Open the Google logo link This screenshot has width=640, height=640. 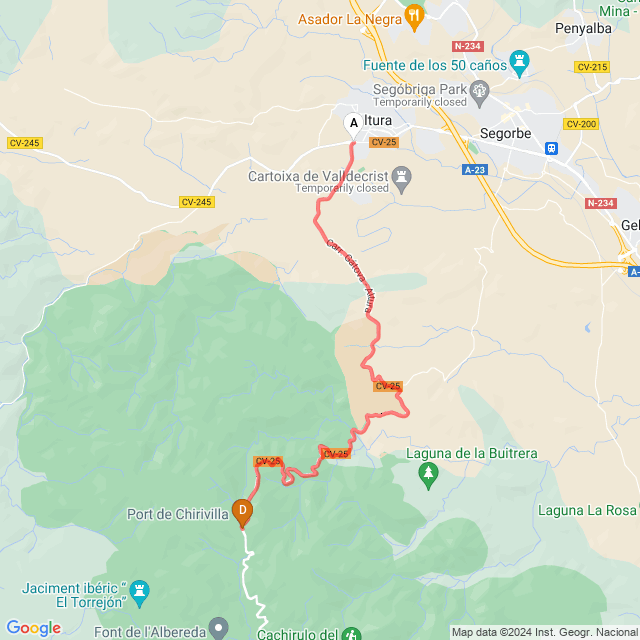pyautogui.click(x=33, y=628)
